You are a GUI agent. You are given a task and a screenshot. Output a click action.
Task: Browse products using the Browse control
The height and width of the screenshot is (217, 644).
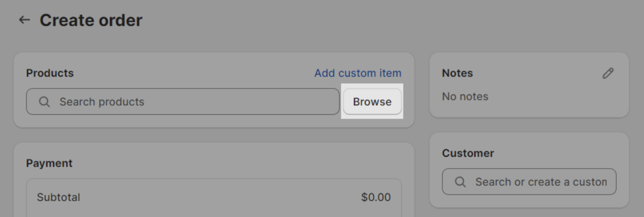372,101
